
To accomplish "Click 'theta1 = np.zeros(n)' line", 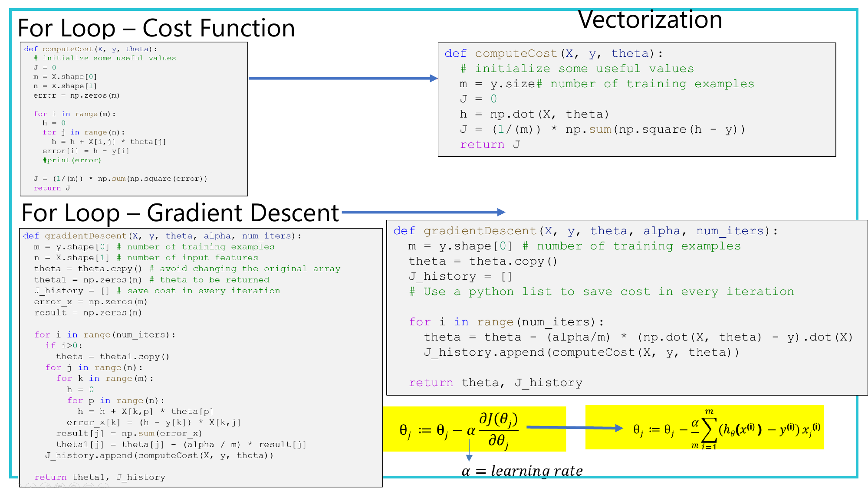I will (151, 280).
